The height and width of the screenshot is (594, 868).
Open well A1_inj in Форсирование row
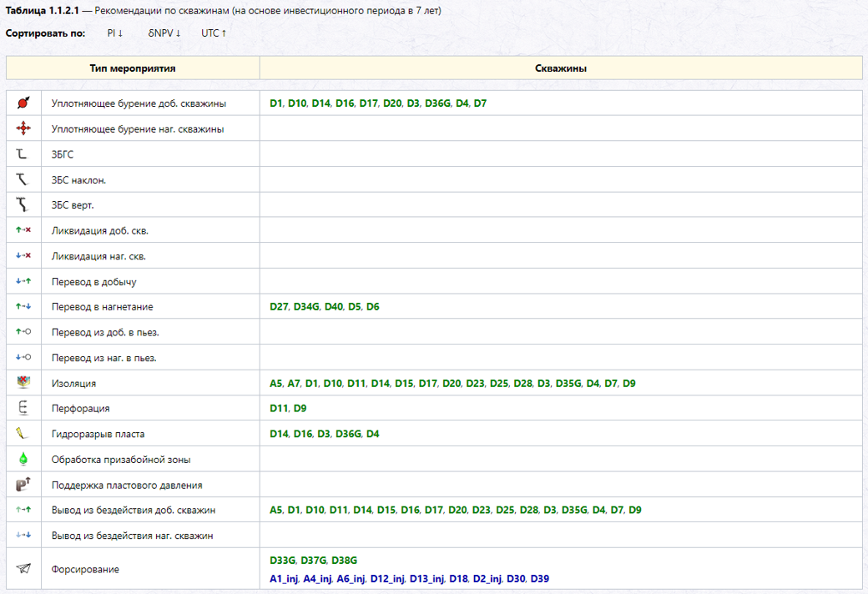[284, 579]
